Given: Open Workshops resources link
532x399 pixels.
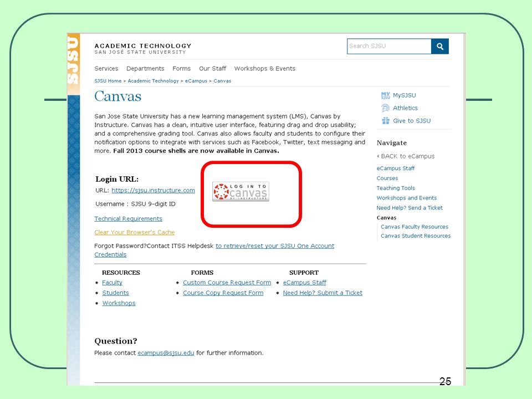Looking at the screenshot, I should tap(119, 303).
